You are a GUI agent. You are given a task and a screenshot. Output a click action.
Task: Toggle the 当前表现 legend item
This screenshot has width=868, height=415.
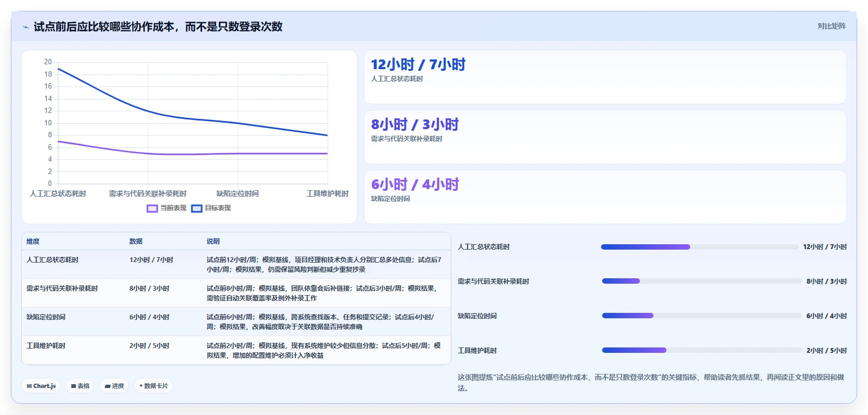point(166,208)
